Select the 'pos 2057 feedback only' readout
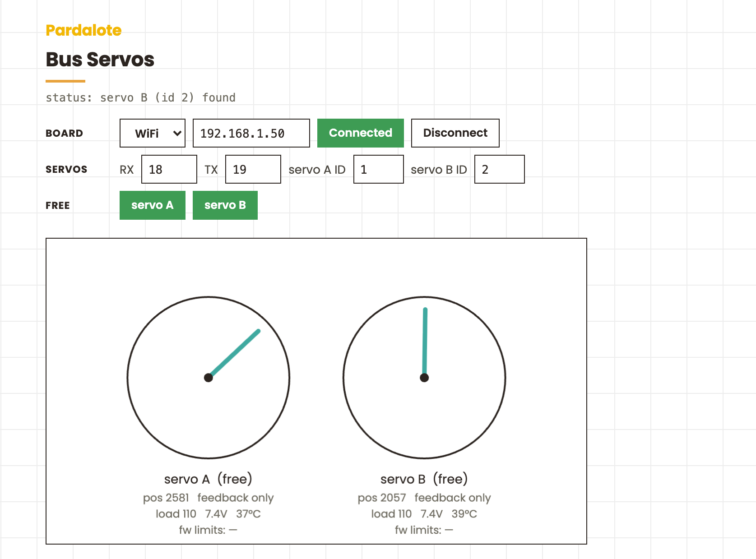The height and width of the screenshot is (559, 756). tap(424, 498)
